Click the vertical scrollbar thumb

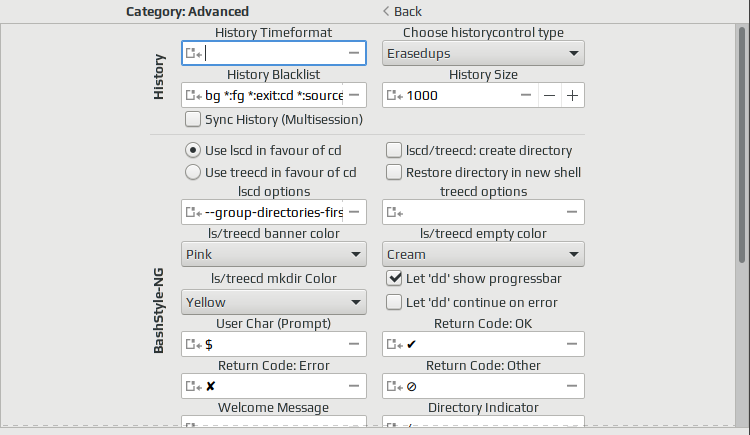pyautogui.click(x=742, y=145)
